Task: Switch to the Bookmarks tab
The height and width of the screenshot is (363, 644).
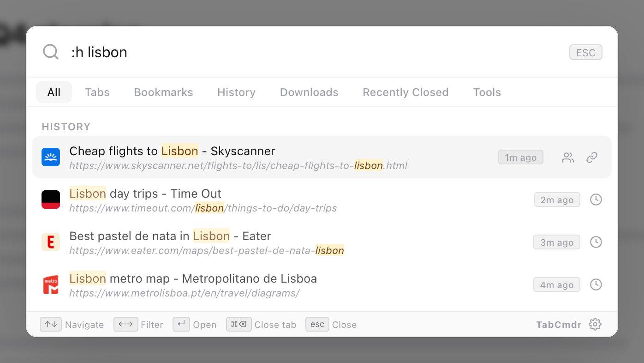Action: 163,92
